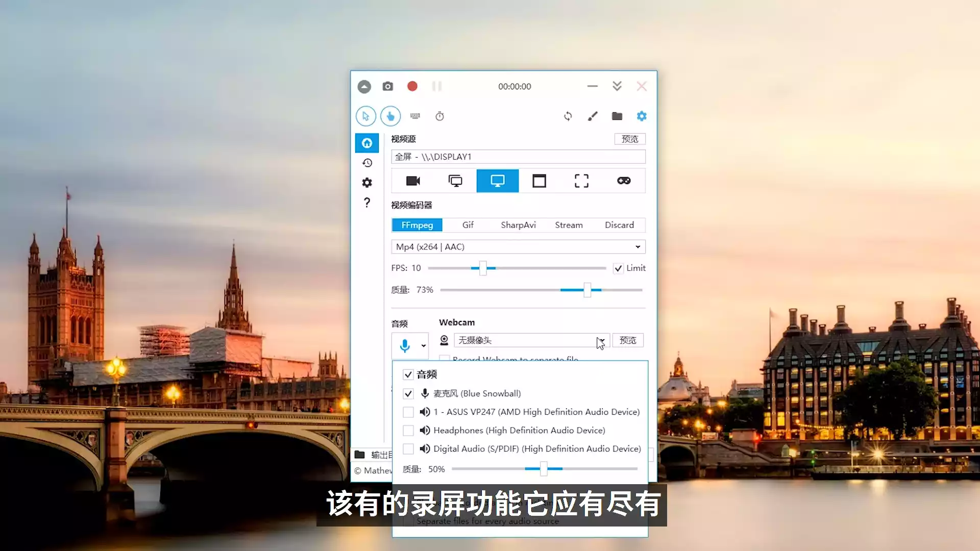Toggle mouse clicks overlay hand icon
This screenshot has height=551, width=980.
(390, 116)
